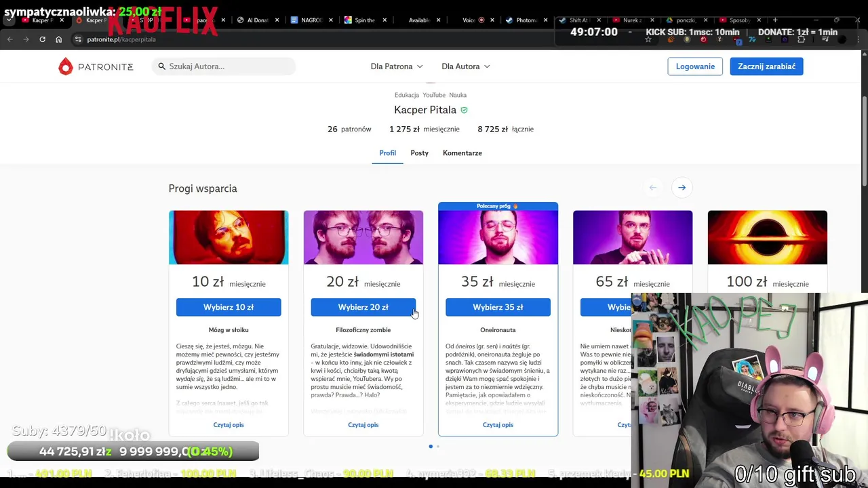Click the site info icon in address bar
This screenshot has height=488, width=868.
coord(78,39)
